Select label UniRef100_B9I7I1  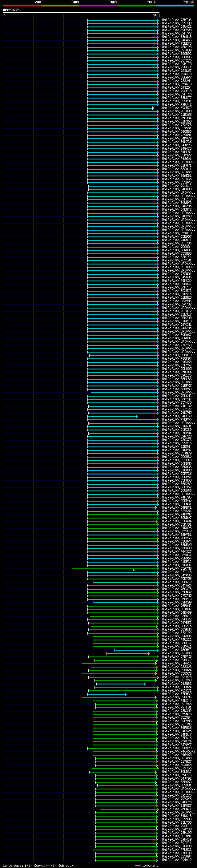click(x=177, y=843)
